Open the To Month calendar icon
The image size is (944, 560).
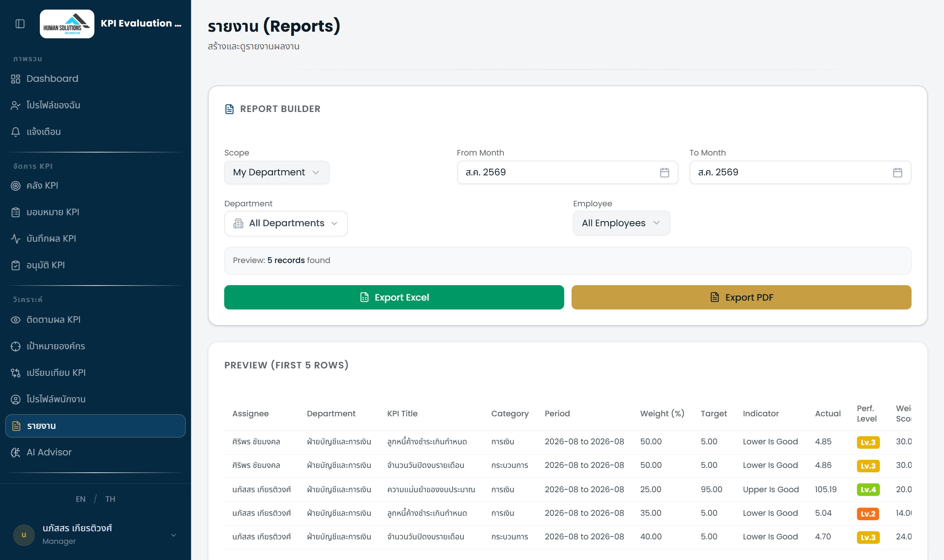pos(897,172)
